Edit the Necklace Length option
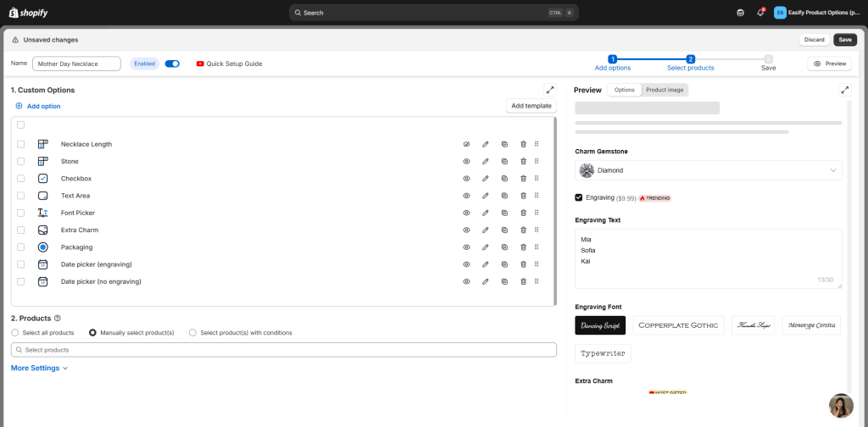This screenshot has height=427, width=868. [486, 144]
